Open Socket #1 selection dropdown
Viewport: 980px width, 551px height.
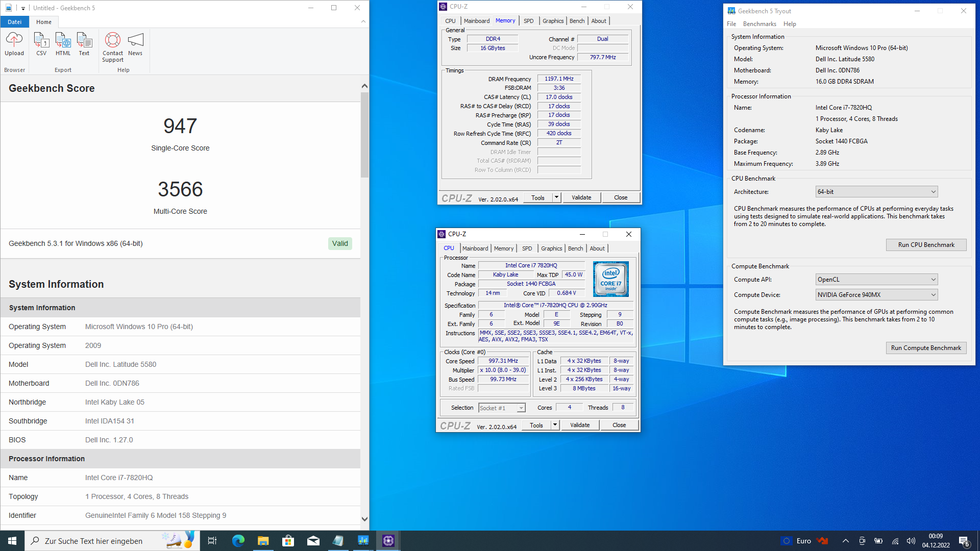point(502,408)
